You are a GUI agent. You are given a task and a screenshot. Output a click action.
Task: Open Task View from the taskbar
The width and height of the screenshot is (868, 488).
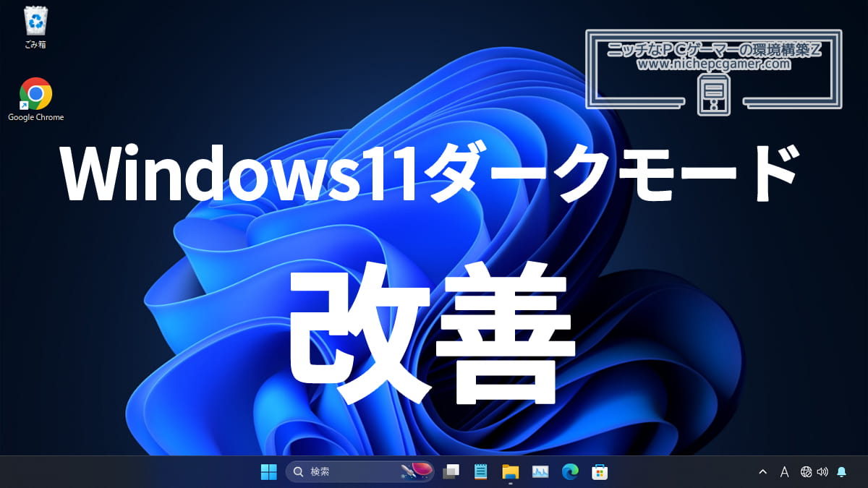[451, 472]
